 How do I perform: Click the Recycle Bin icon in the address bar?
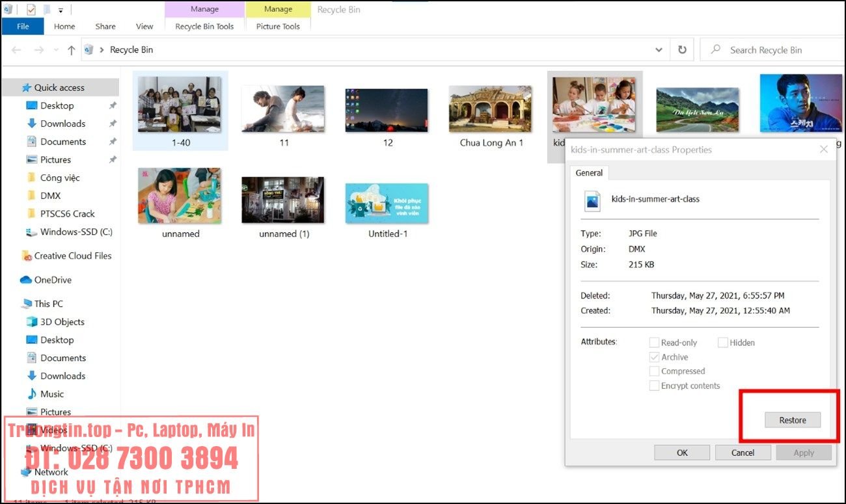click(89, 49)
